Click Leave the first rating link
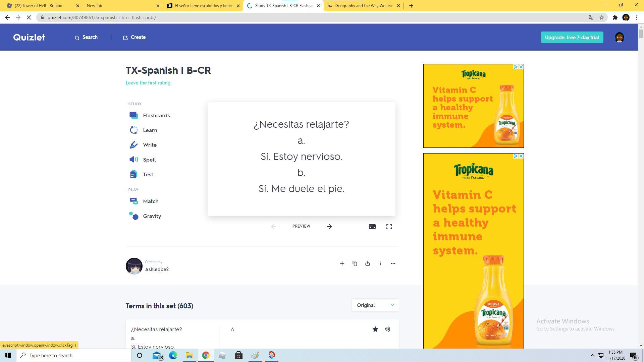644x362 pixels. pos(148,83)
